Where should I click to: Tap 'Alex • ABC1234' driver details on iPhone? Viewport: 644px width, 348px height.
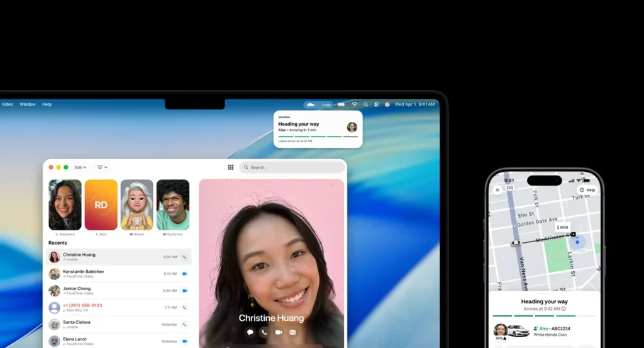[552, 328]
